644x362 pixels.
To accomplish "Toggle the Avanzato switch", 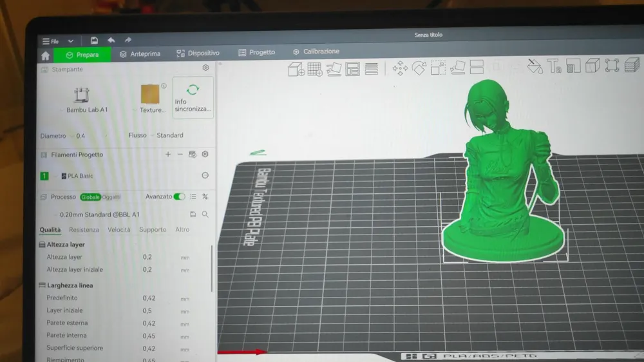I will tap(179, 197).
